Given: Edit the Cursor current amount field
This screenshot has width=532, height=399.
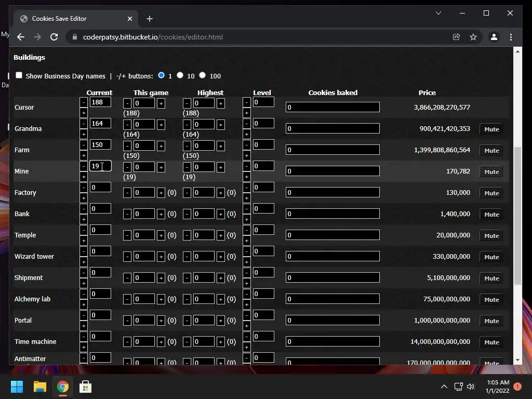Looking at the screenshot, I should [x=100, y=102].
